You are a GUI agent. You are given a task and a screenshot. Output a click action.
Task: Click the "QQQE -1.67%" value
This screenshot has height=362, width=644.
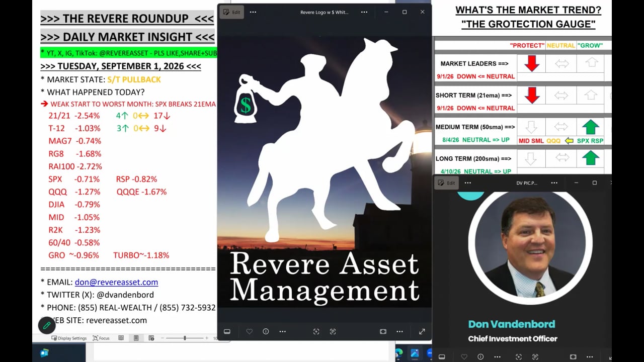coord(141,192)
